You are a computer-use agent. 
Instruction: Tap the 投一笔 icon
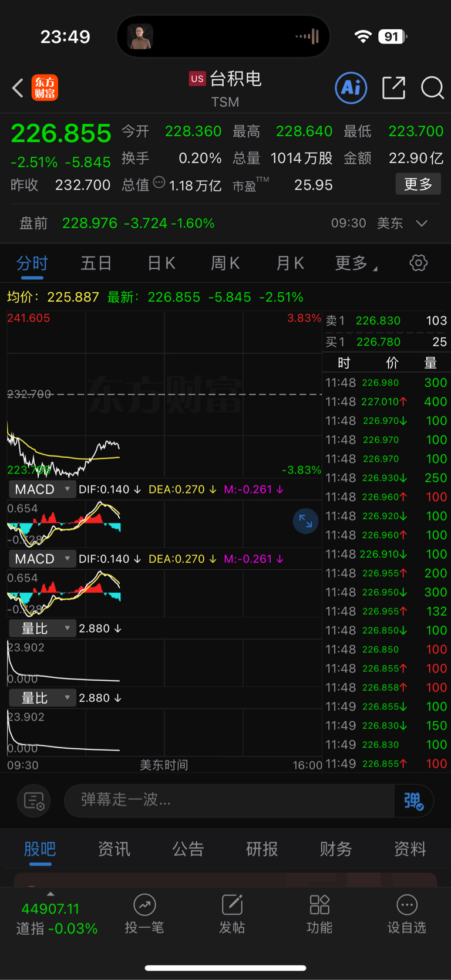pyautogui.click(x=144, y=914)
